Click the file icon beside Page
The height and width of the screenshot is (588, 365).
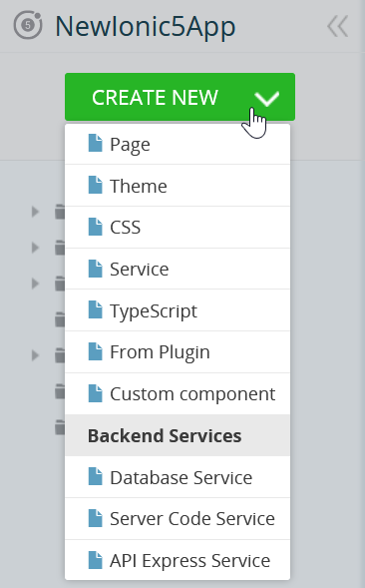coord(95,143)
